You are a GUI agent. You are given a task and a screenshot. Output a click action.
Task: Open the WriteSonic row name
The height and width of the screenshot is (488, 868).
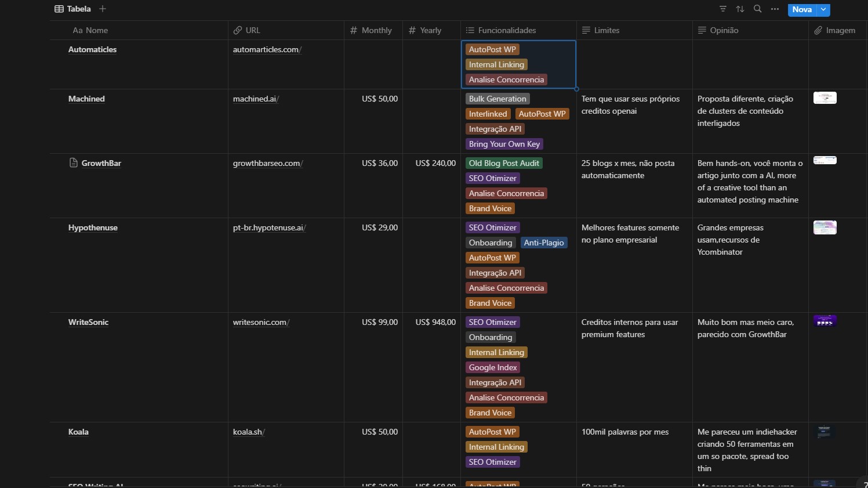click(x=88, y=323)
